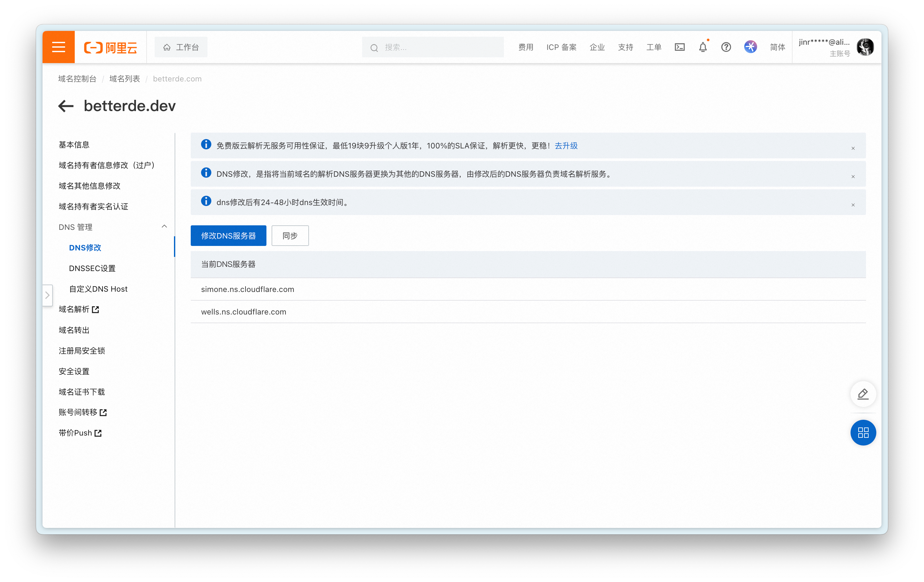
Task: Click info icon on the free version notice
Action: pyautogui.click(x=206, y=145)
